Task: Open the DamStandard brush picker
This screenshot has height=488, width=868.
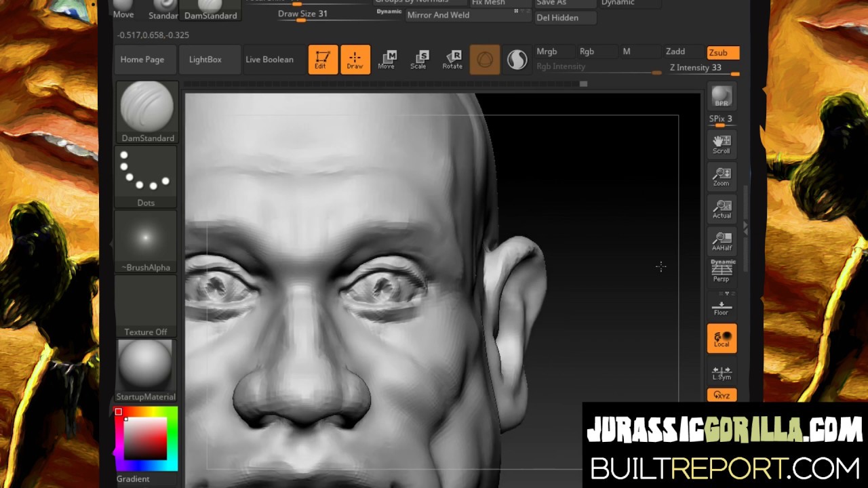Action: [x=147, y=113]
